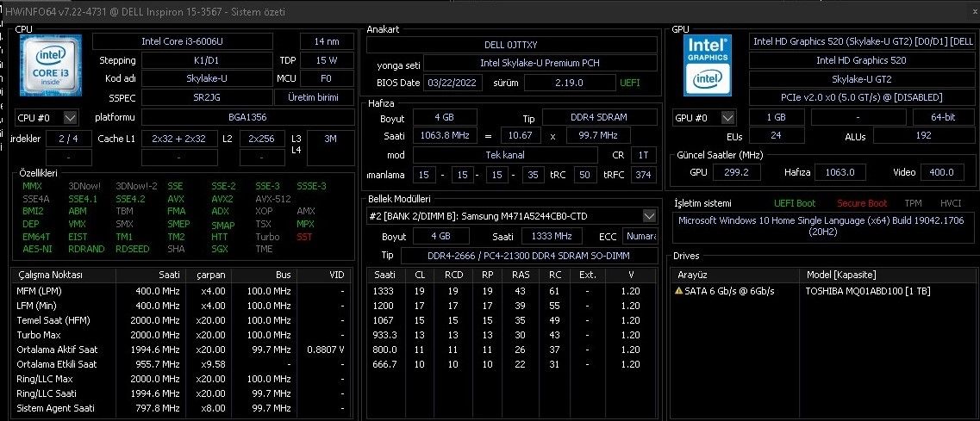Click the Turbo Max operating point row
Image resolution: width=980 pixels, height=421 pixels.
[181, 336]
